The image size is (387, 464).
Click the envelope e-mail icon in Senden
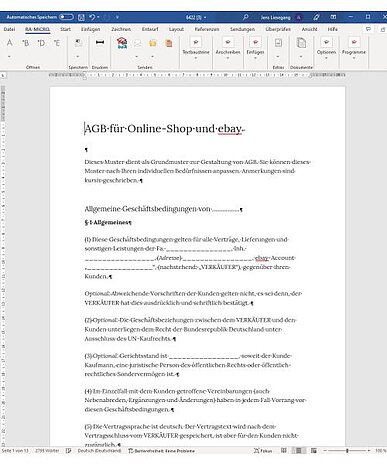click(137, 43)
